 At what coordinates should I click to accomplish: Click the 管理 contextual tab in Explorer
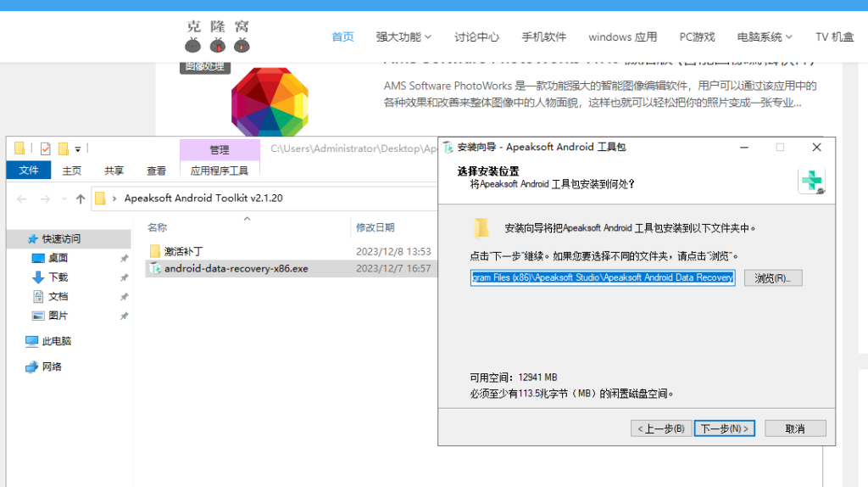click(220, 149)
